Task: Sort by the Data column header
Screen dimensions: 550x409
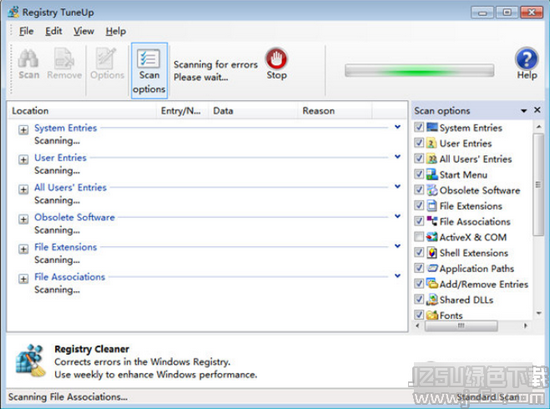Action: 253,111
